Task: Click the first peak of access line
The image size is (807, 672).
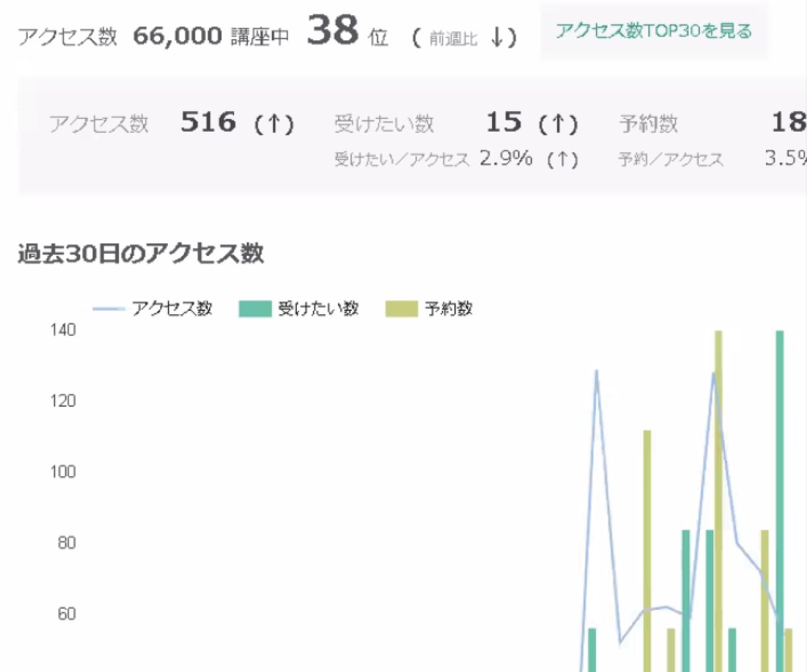Action: coord(597,371)
